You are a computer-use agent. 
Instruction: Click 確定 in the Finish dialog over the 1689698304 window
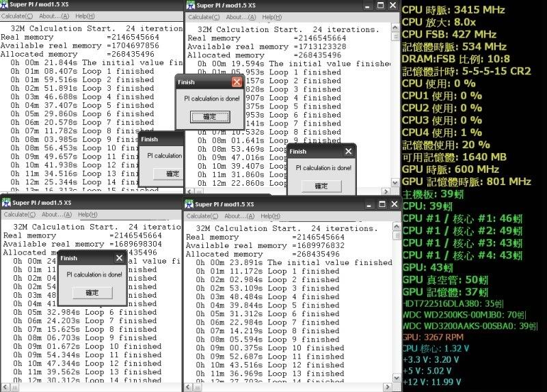(92, 293)
